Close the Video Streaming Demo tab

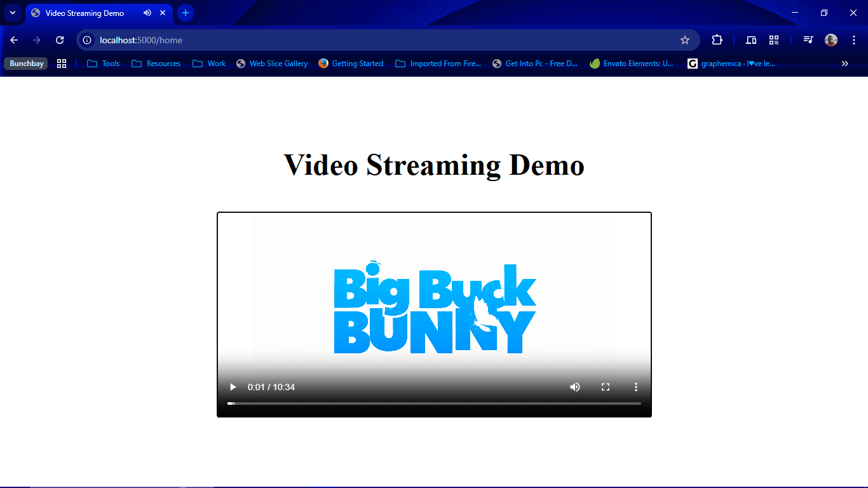163,13
